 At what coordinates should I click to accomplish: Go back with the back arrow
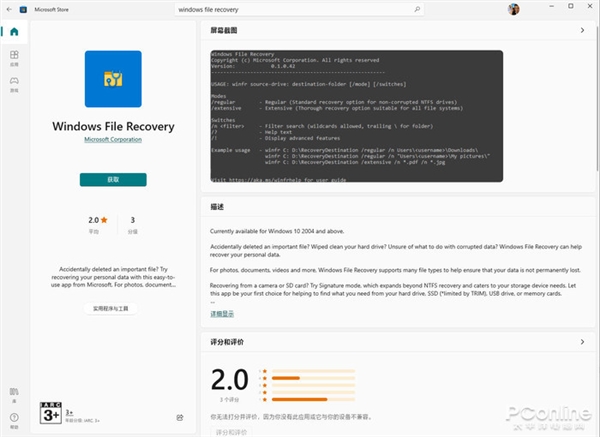[x=9, y=10]
